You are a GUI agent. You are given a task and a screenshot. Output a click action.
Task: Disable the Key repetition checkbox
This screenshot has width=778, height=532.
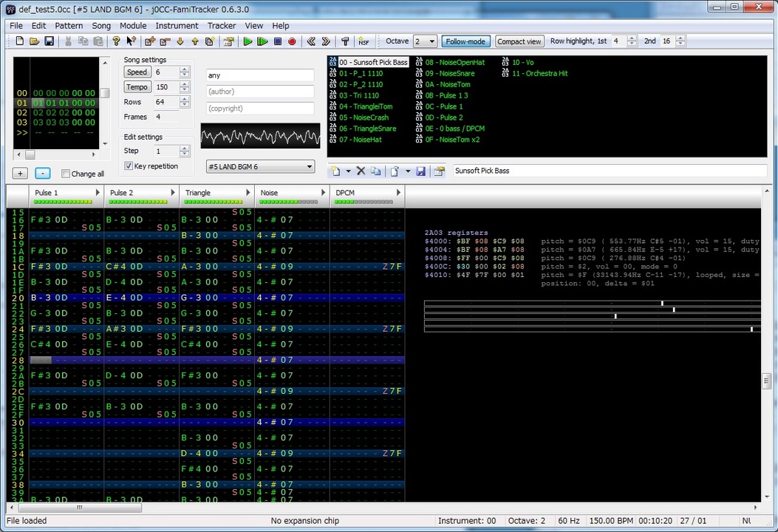coord(129,166)
